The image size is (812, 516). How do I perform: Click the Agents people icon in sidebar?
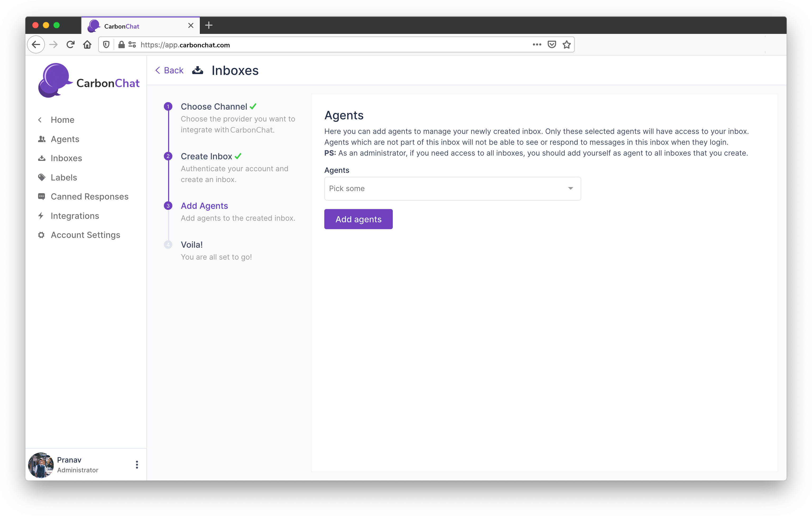(41, 139)
